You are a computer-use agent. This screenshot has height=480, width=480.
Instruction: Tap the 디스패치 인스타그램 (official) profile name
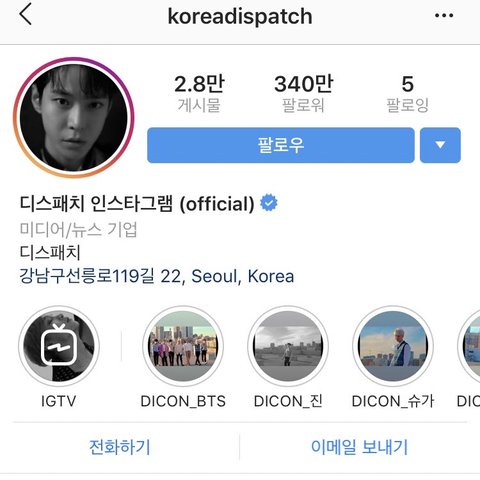tap(137, 203)
